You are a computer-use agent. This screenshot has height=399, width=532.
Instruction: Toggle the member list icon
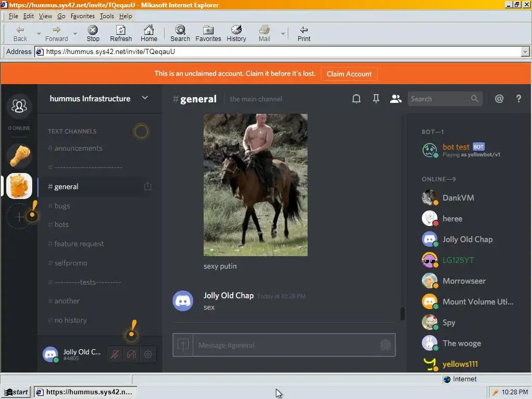395,99
